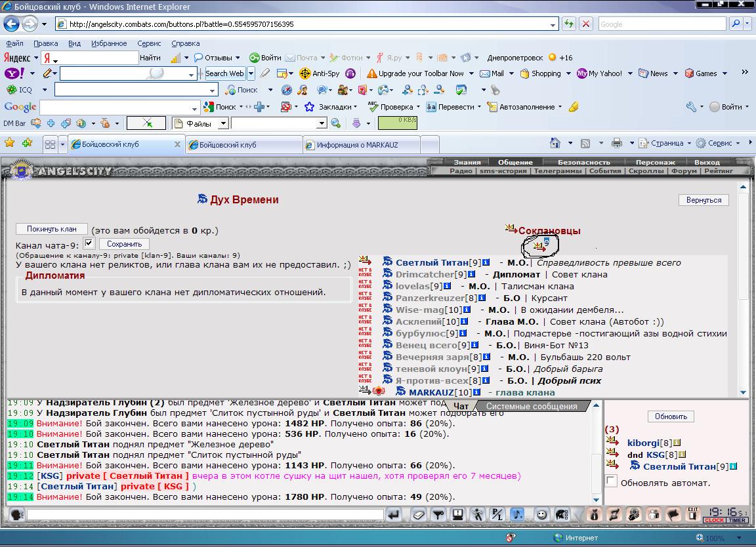756x547 pixels.
Task: Click the home page icon in command bar
Action: [555, 143]
